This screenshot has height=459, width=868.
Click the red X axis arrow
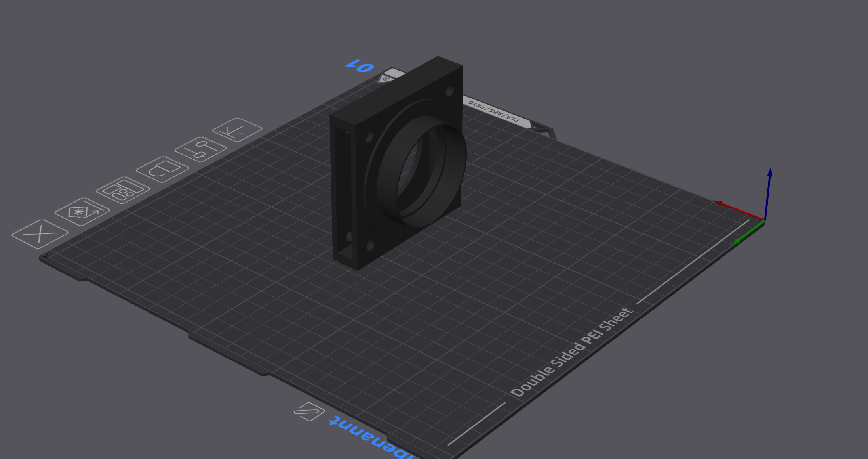click(x=739, y=210)
